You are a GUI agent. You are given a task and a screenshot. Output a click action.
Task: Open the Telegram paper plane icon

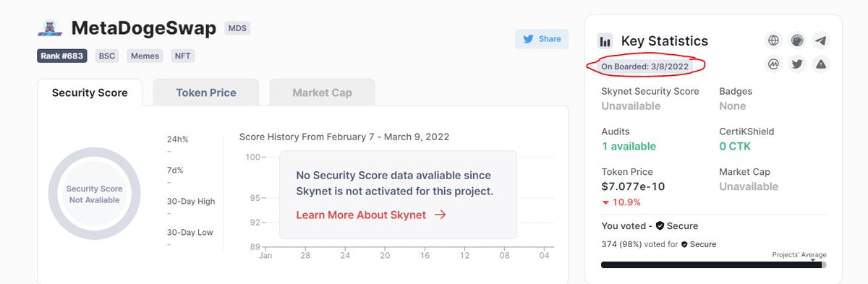820,40
